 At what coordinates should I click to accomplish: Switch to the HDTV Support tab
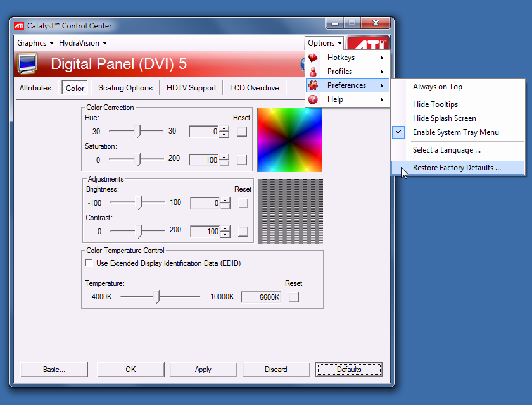191,88
